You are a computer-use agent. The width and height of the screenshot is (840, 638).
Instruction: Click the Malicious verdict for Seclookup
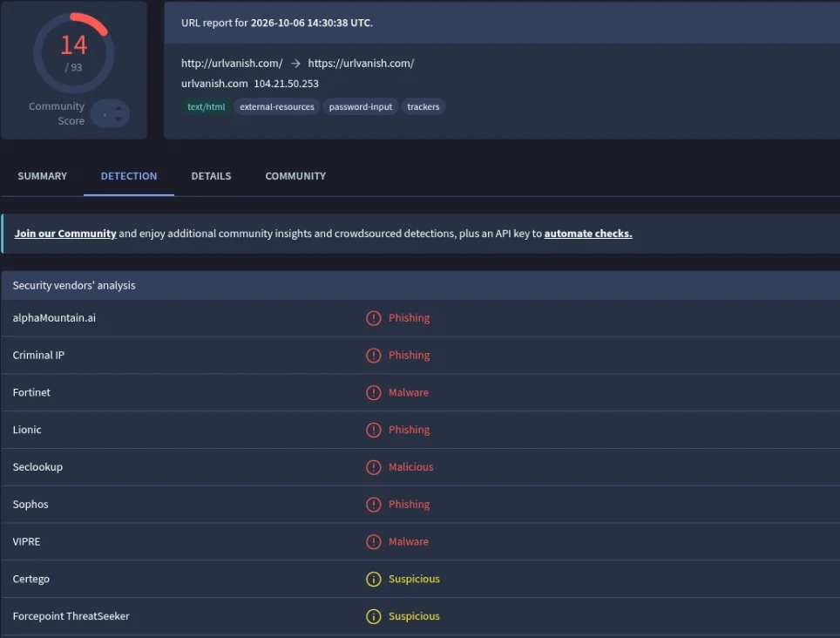411,466
